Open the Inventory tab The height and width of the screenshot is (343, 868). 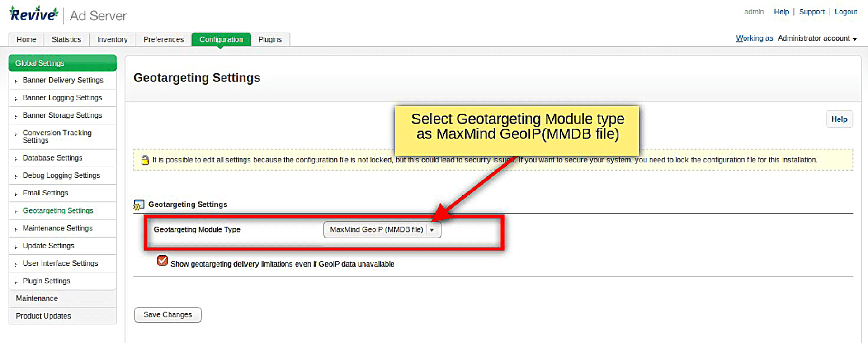[112, 40]
